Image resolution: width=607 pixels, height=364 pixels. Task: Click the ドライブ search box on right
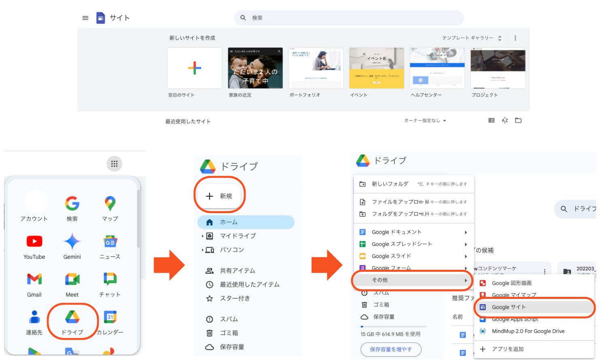coord(575,209)
